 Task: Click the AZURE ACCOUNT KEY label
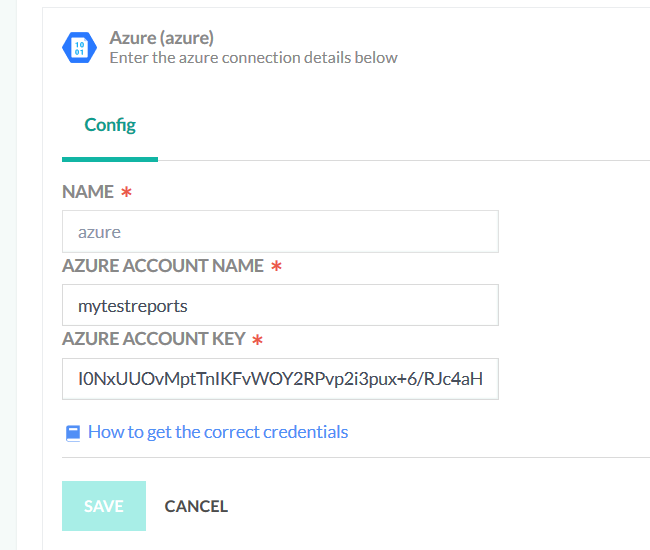click(153, 340)
